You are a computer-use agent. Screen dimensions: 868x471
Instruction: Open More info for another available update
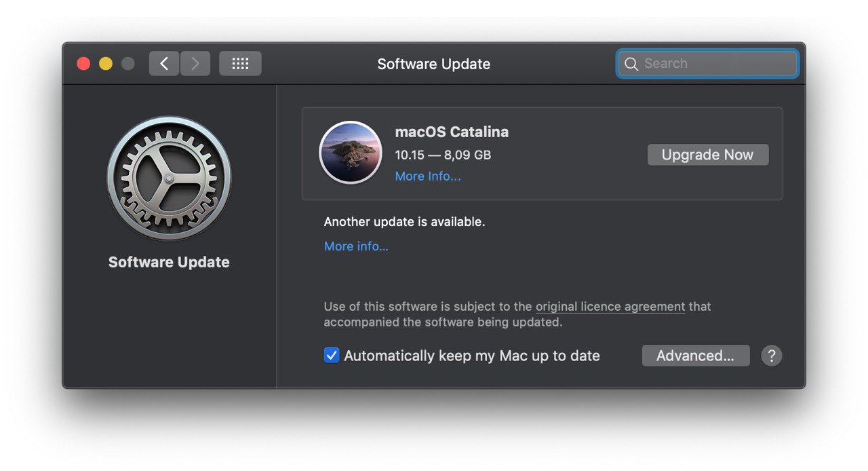tap(356, 246)
